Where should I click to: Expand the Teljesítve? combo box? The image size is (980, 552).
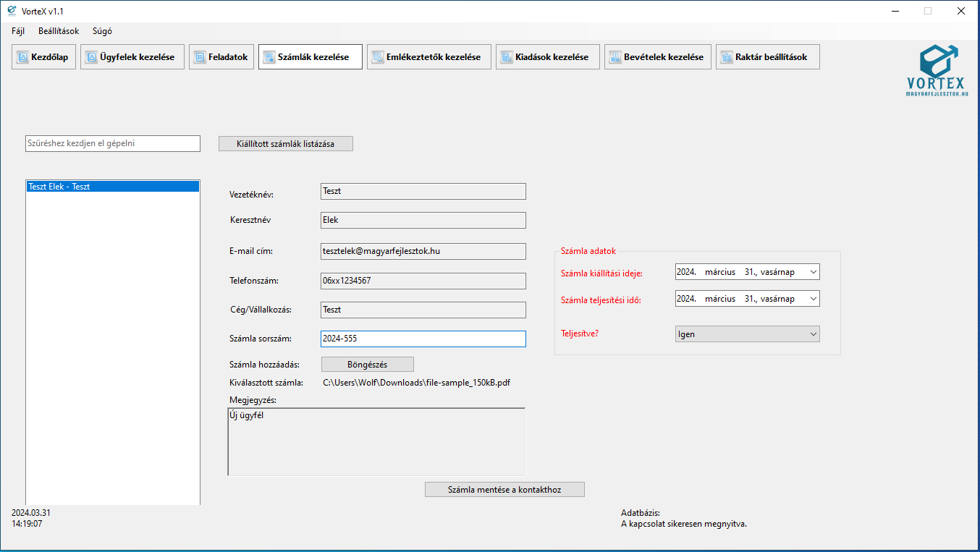(813, 334)
